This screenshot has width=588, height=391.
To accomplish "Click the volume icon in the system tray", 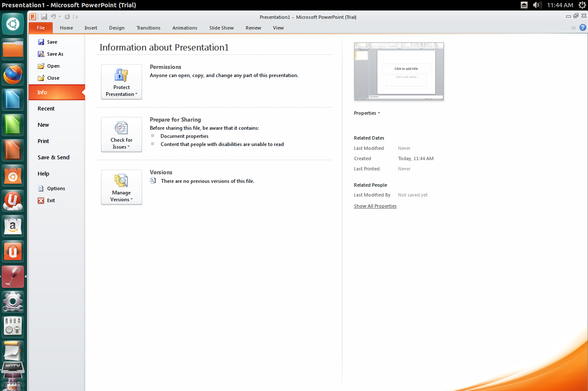I will pyautogui.click(x=537, y=5).
